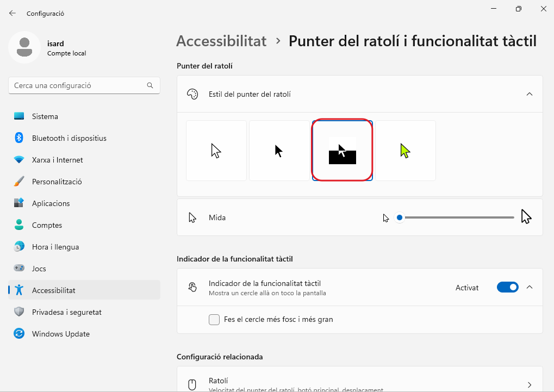Image resolution: width=554 pixels, height=392 pixels.
Task: Click the Mida pointer size slider
Action: [456, 217]
